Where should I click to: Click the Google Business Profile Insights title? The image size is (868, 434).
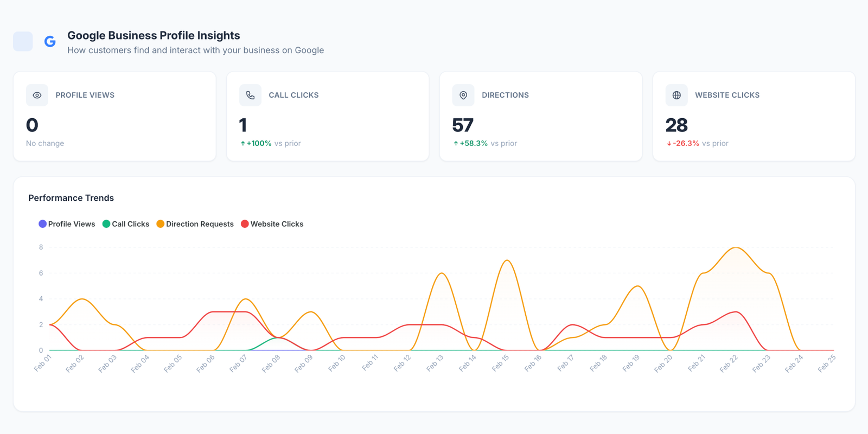click(x=154, y=35)
